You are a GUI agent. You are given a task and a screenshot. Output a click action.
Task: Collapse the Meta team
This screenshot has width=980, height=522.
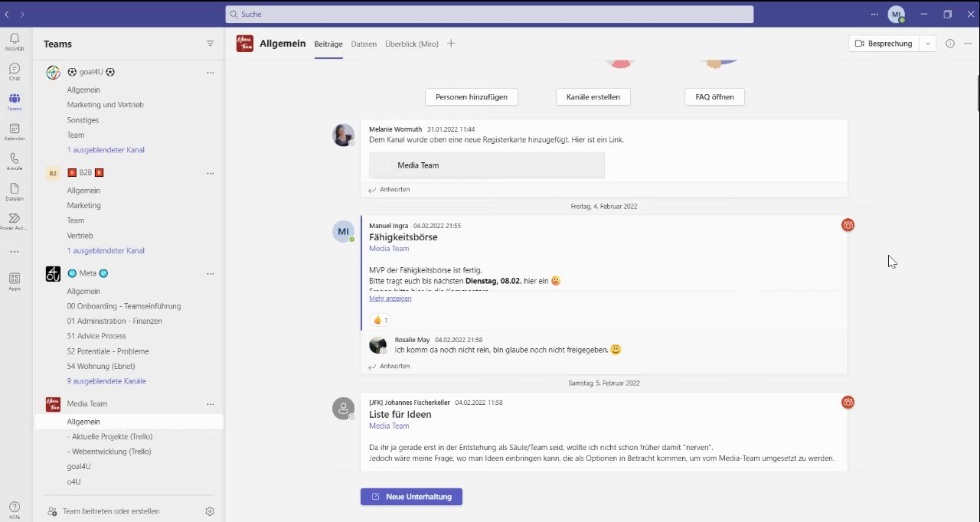87,273
